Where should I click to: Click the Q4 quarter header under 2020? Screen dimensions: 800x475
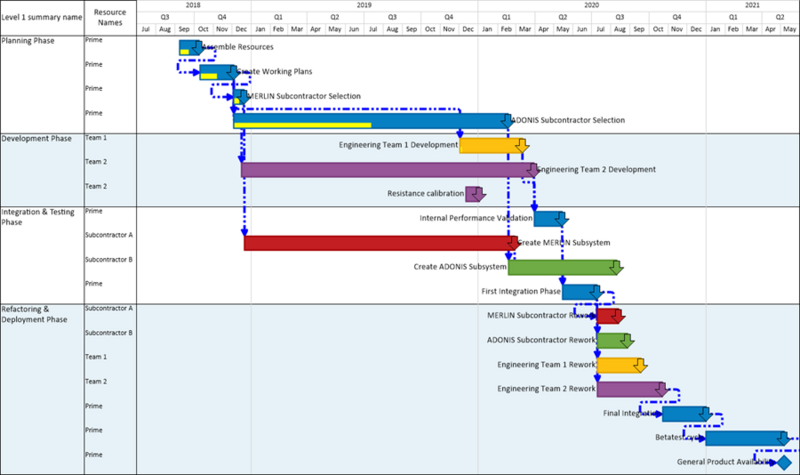677,17
